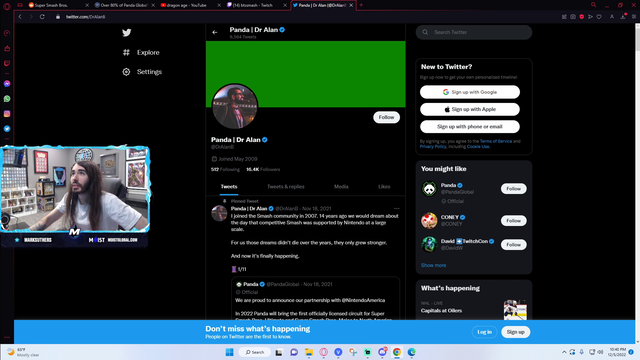Open Easy Setup menu at toolbar end
The height and width of the screenshot is (360, 640).
634,17
